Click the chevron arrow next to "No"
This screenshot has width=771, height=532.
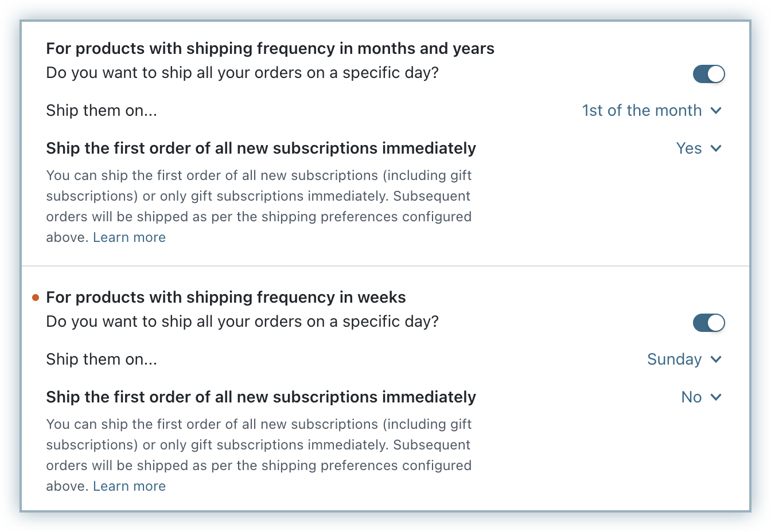pyautogui.click(x=716, y=397)
